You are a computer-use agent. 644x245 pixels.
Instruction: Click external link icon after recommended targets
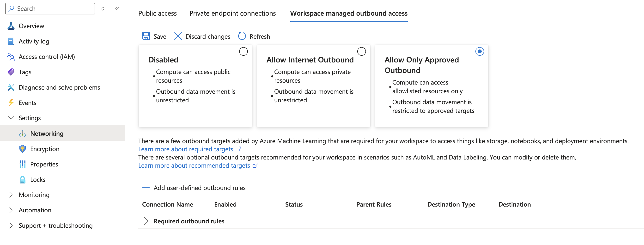[x=255, y=165]
